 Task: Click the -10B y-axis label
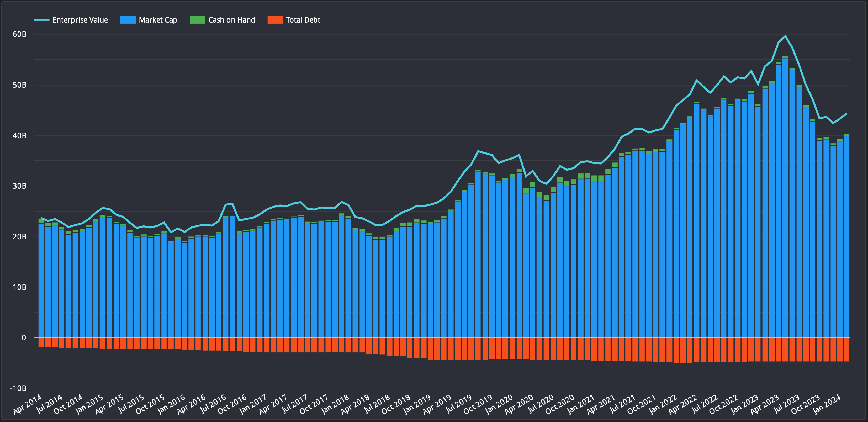18,388
